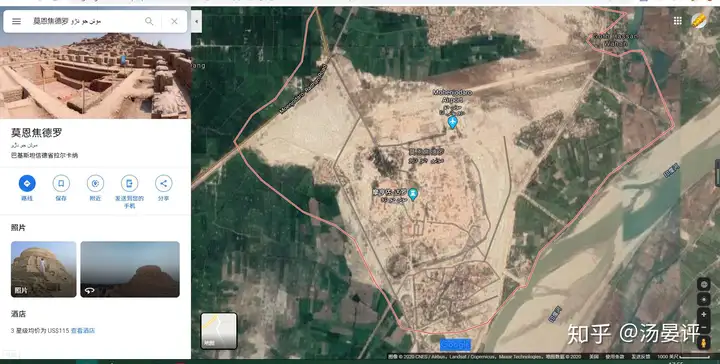This screenshot has height=364, width=720.
Task: Click the account profile avatar
Action: point(699,21)
